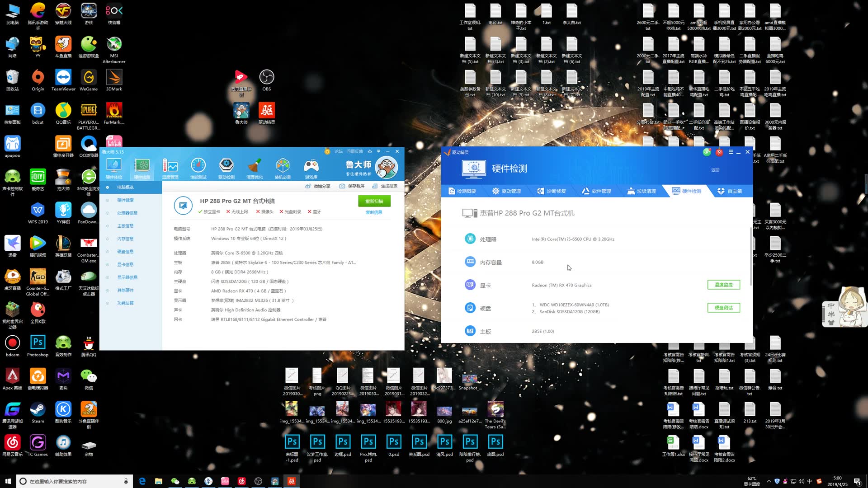
Task: Select 处理器信息 in sidebar
Action: click(127, 213)
